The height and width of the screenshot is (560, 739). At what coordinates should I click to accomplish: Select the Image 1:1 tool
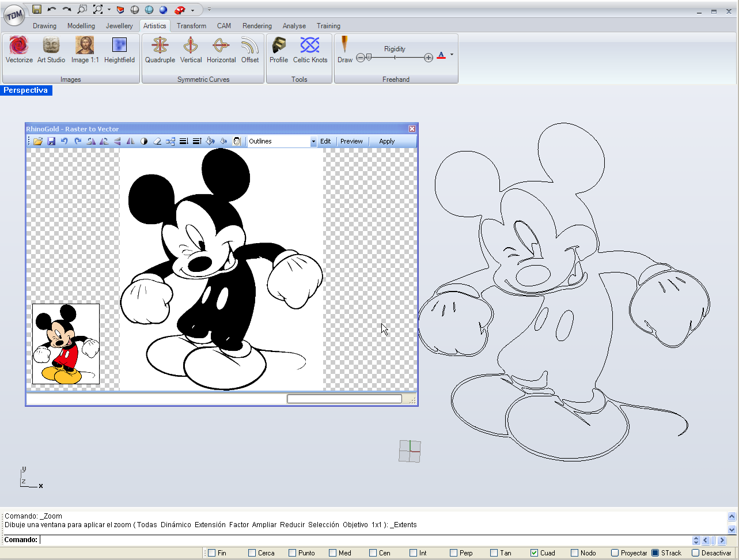[x=85, y=50]
